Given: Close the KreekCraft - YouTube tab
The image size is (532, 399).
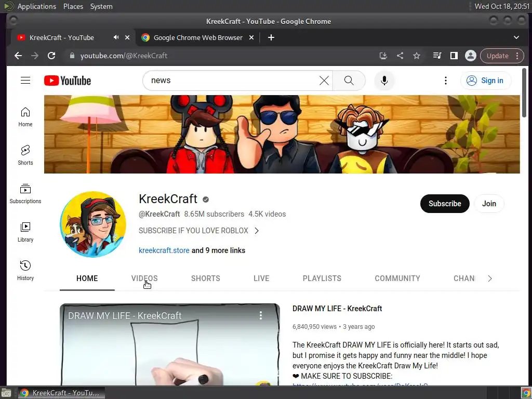Looking at the screenshot, I should click(x=127, y=37).
